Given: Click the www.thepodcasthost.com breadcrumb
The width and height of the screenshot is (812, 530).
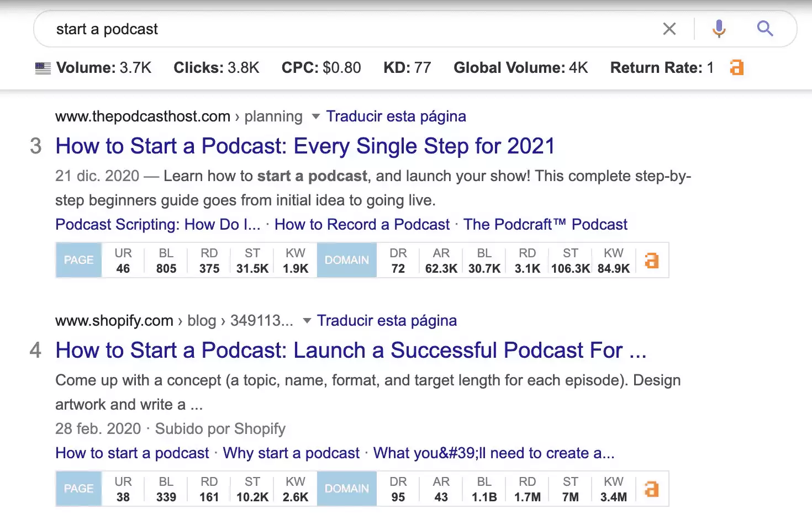Looking at the screenshot, I should [142, 116].
